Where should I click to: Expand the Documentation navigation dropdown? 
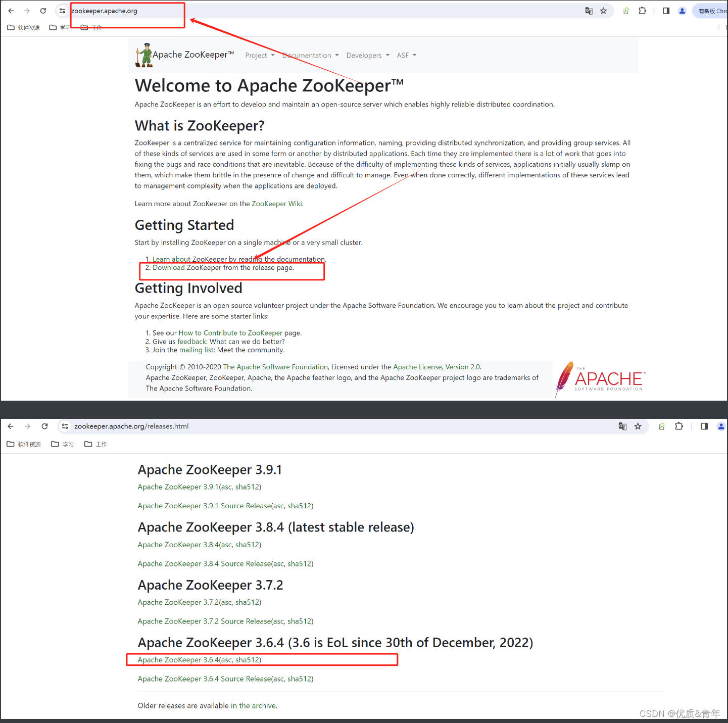tap(310, 56)
